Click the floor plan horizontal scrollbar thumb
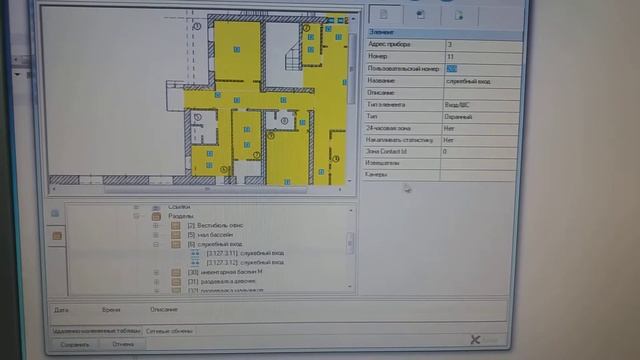 pos(205,189)
